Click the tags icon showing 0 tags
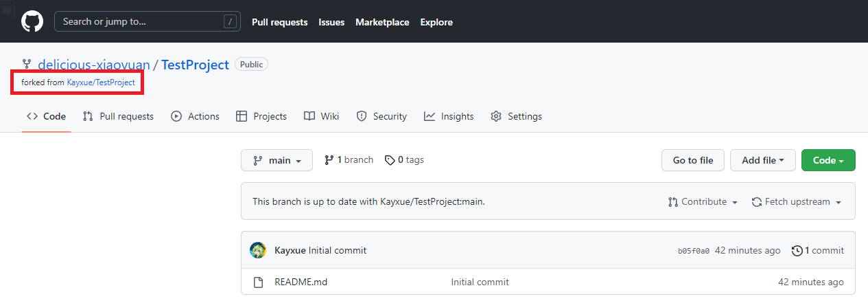Screen dimensions: 868x301 click(390, 160)
